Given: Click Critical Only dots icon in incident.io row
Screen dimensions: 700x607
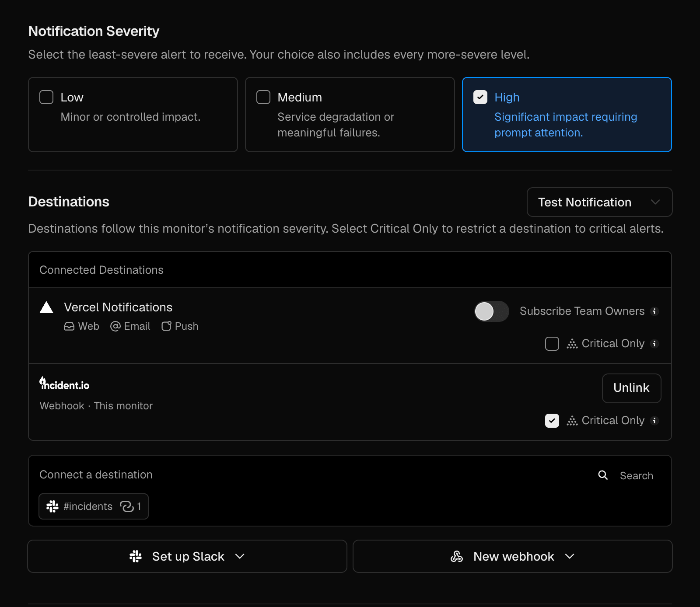Looking at the screenshot, I should 572,421.
